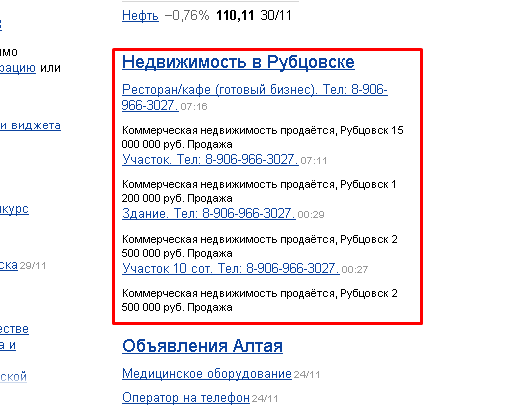The height and width of the screenshot is (405, 514).
Task: Open Оператор на телефон link
Action: pyautogui.click(x=186, y=398)
